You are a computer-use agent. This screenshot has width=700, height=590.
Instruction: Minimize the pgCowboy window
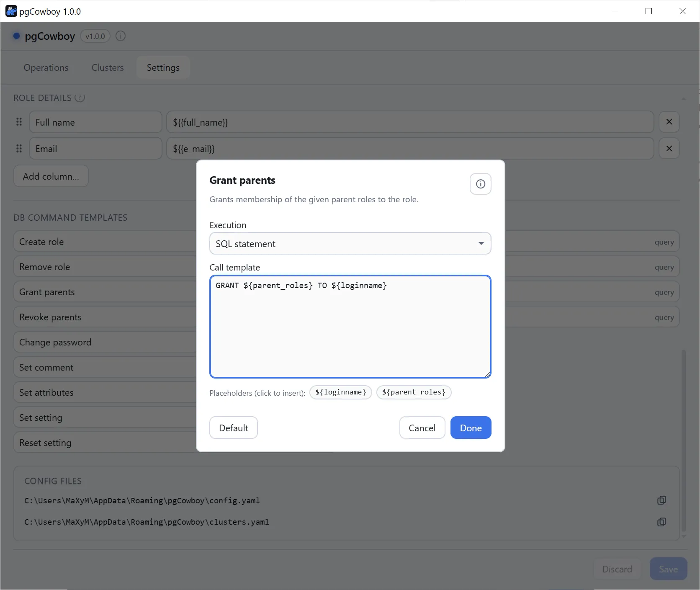(x=615, y=11)
